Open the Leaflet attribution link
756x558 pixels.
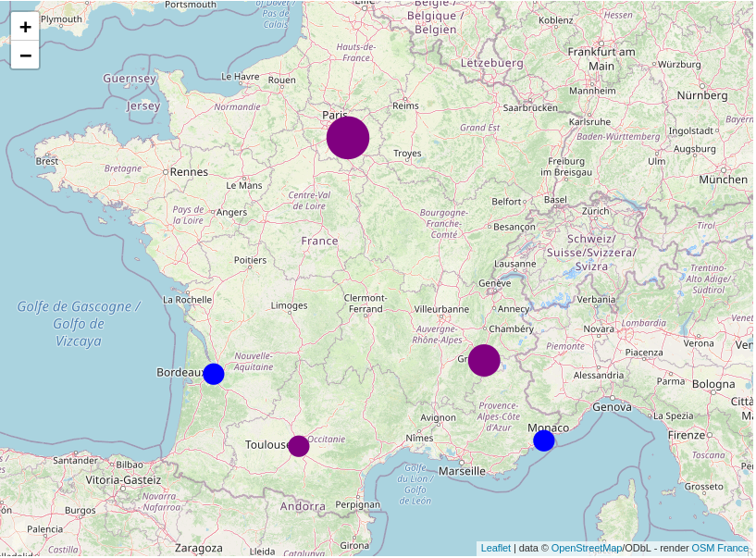click(496, 548)
